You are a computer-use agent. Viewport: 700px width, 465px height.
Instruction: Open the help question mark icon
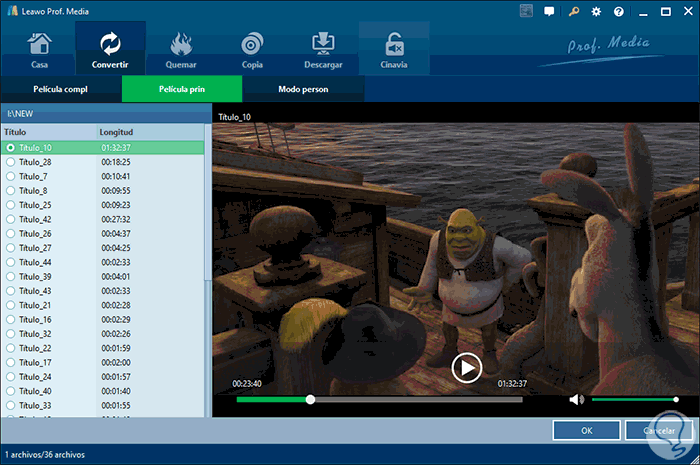619,12
